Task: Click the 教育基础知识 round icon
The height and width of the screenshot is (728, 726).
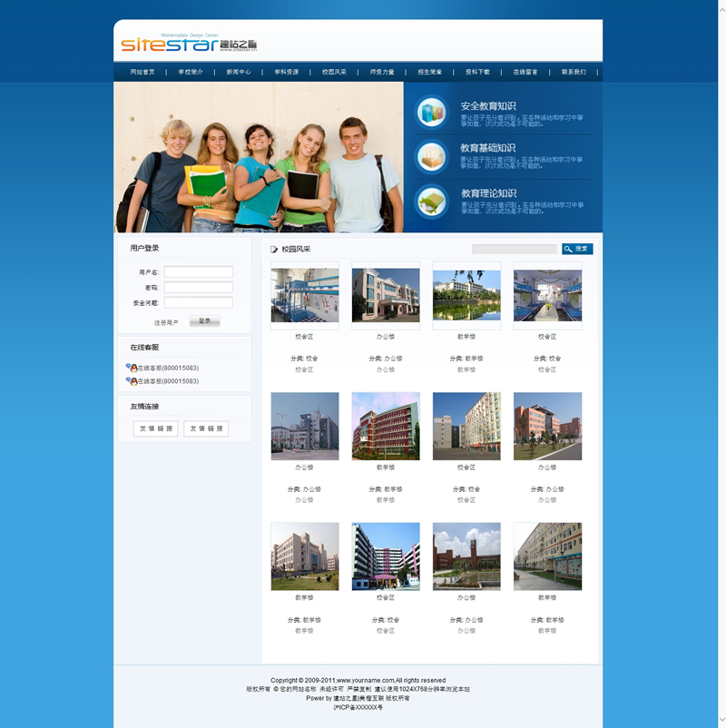Action: pyautogui.click(x=431, y=157)
